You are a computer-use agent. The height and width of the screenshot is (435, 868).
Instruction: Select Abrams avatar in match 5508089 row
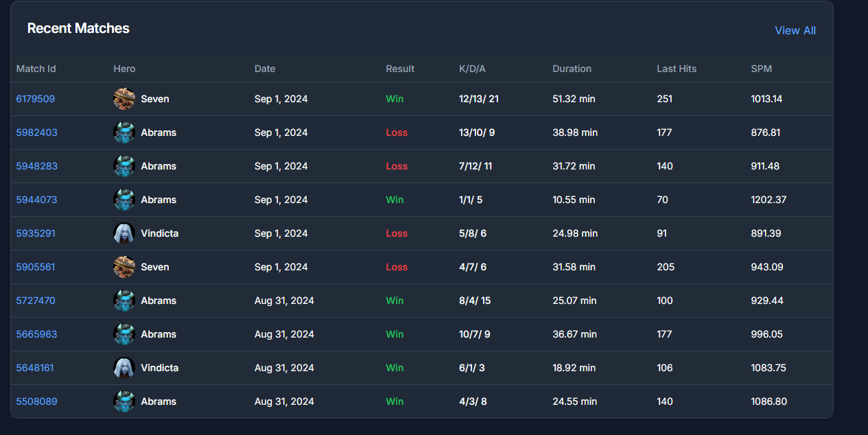(124, 401)
